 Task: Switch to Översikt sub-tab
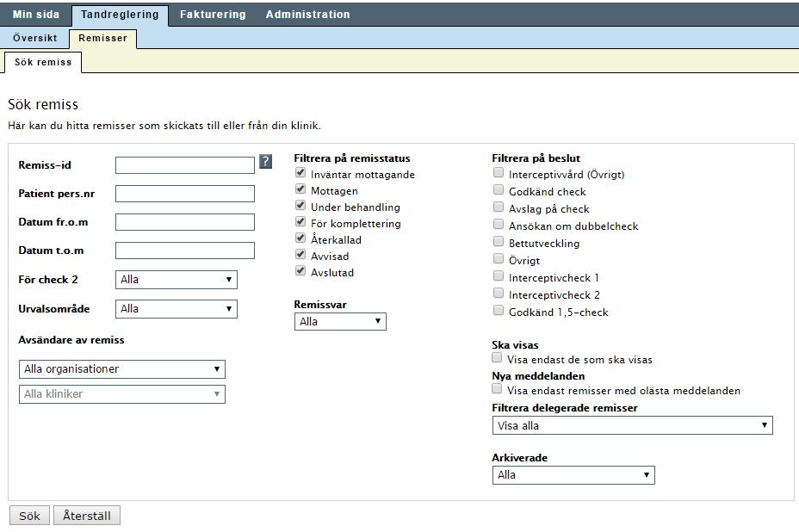point(35,38)
